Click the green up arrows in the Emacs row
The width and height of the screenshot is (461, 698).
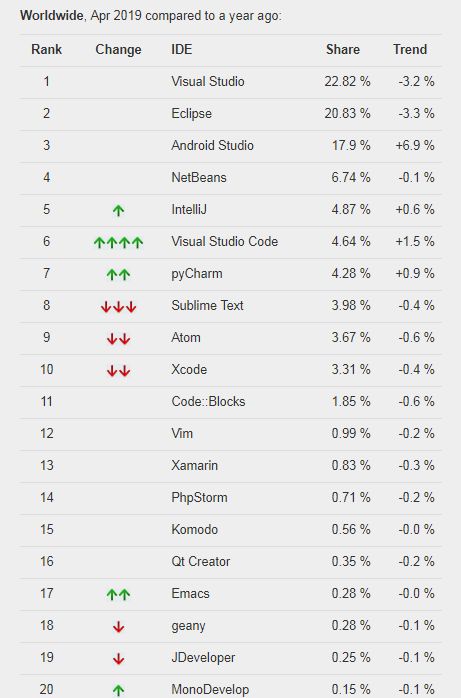coord(118,594)
